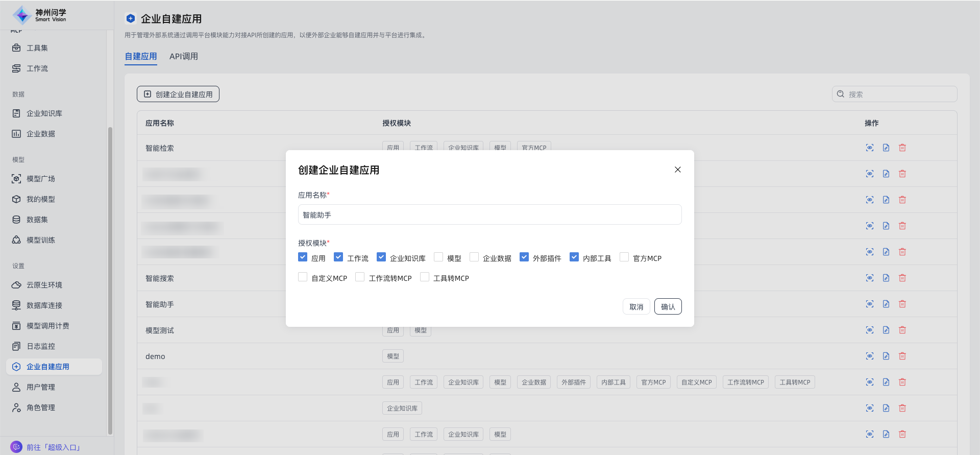The image size is (980, 455).
Task: Tick the 工作流转MCP checkbox
Action: 360,277
